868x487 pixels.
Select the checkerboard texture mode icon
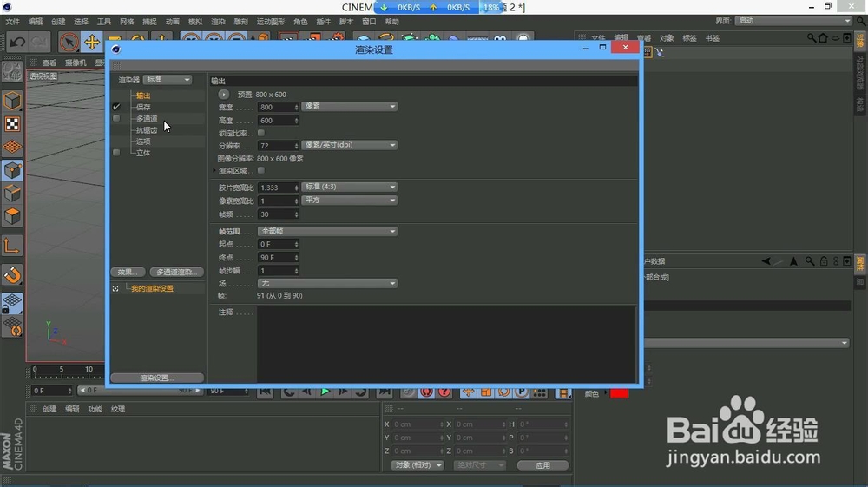point(12,124)
